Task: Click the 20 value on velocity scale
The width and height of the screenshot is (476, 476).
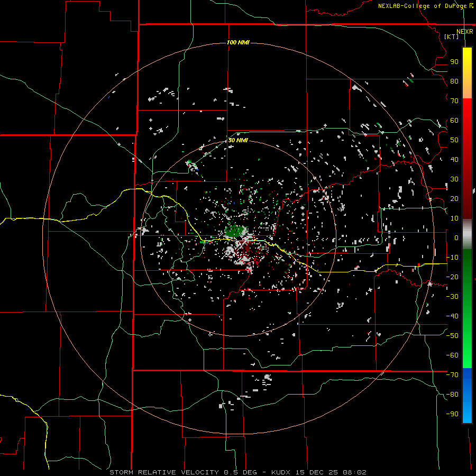Action: click(454, 198)
